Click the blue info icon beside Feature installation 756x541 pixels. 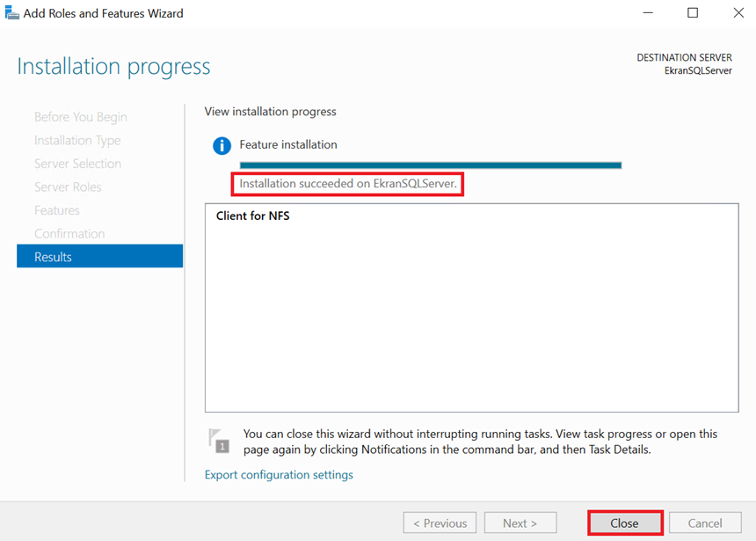(x=222, y=145)
